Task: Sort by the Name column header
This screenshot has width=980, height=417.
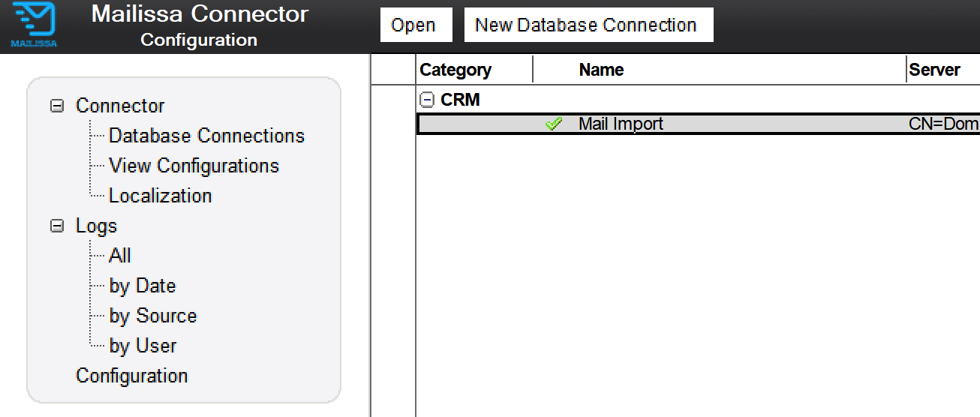Action: (601, 70)
